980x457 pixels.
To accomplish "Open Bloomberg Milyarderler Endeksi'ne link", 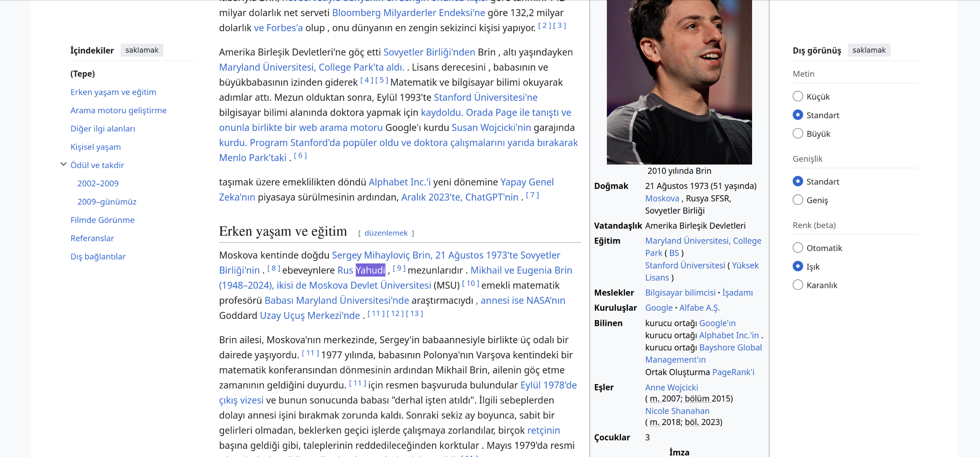I will (x=408, y=12).
